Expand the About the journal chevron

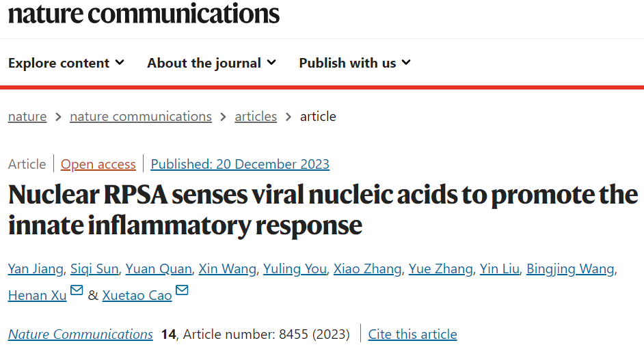pyautogui.click(x=271, y=63)
